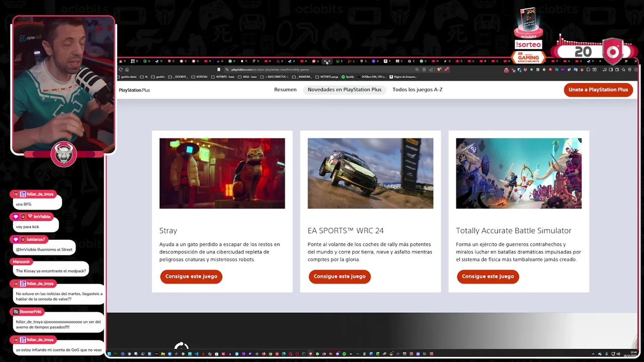Image resolution: width=644 pixels, height=362 pixels.
Task: Reload the page with the browser reload icon
Action: [120, 69]
